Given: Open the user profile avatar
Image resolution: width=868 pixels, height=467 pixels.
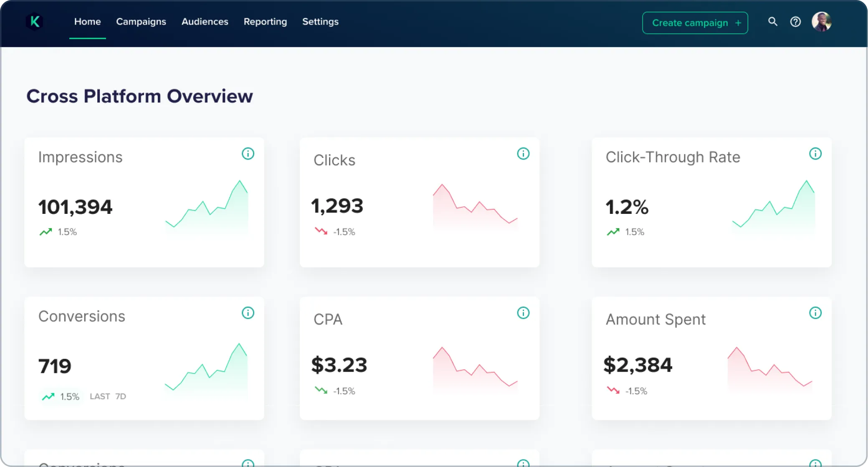Looking at the screenshot, I should 821,22.
